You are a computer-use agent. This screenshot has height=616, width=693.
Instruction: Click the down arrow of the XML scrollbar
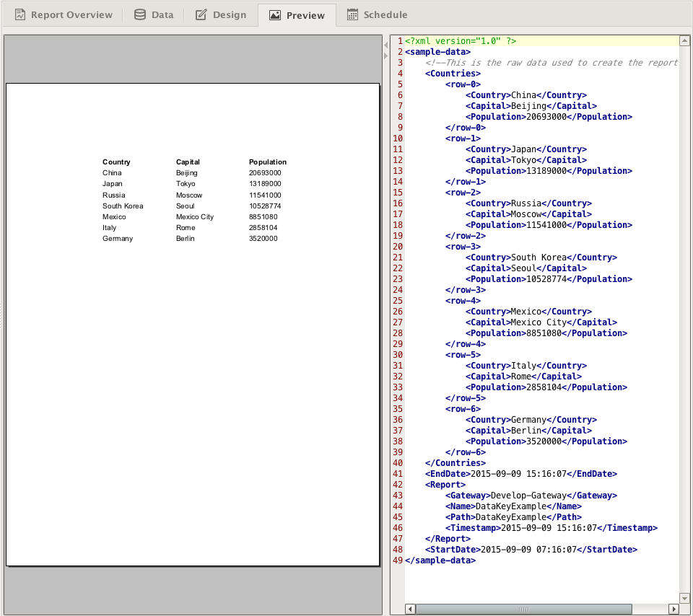click(683, 597)
